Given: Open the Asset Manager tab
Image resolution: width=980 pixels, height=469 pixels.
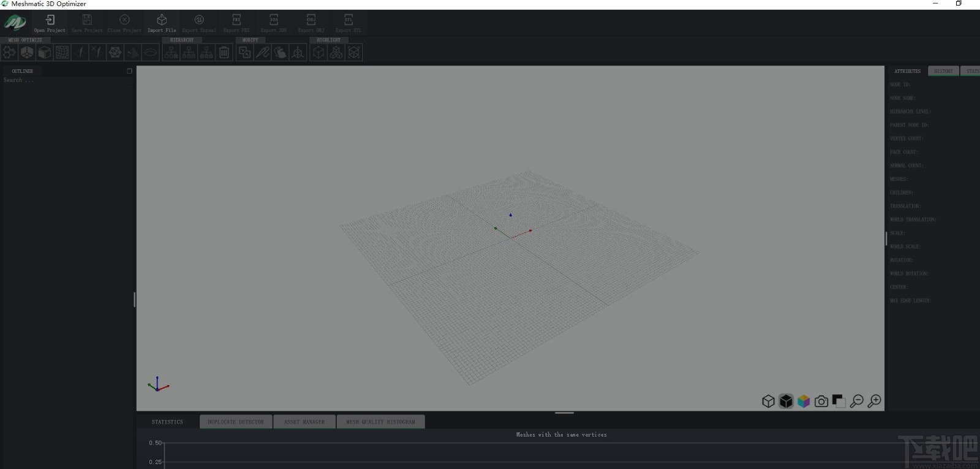Looking at the screenshot, I should [x=304, y=422].
